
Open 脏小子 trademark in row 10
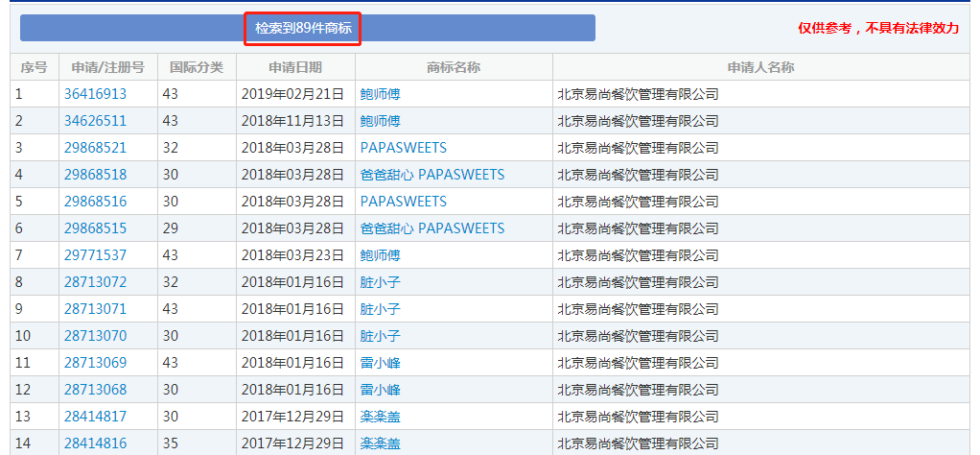380,336
